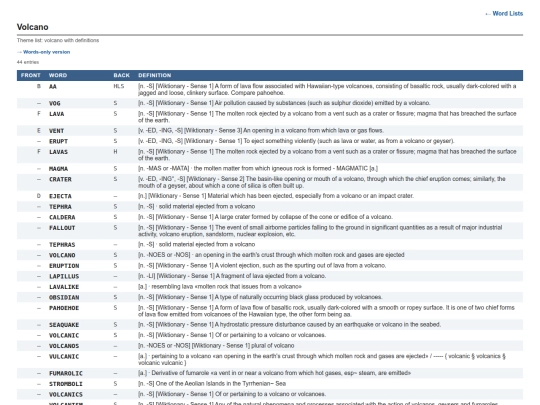Click the word AA in the table

53,86
